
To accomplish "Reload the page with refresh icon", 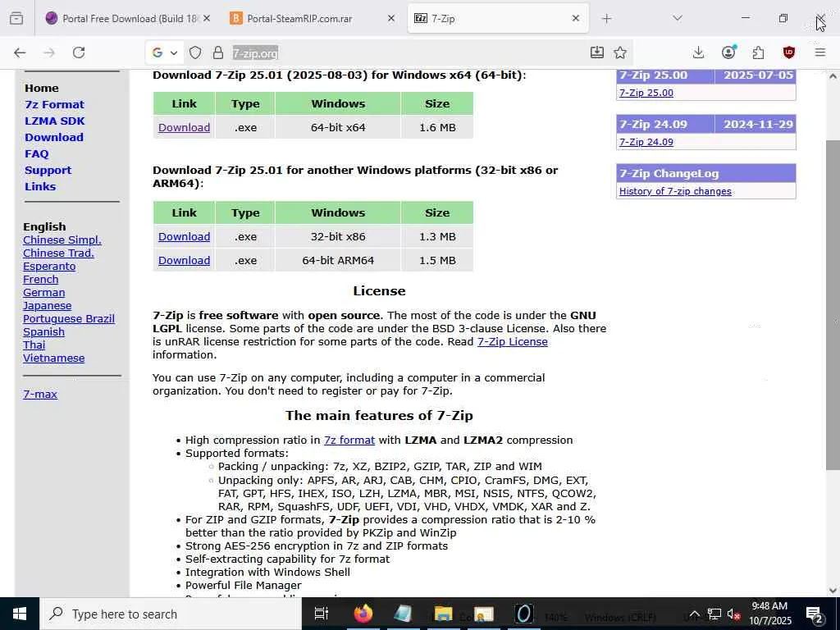I will [79, 52].
